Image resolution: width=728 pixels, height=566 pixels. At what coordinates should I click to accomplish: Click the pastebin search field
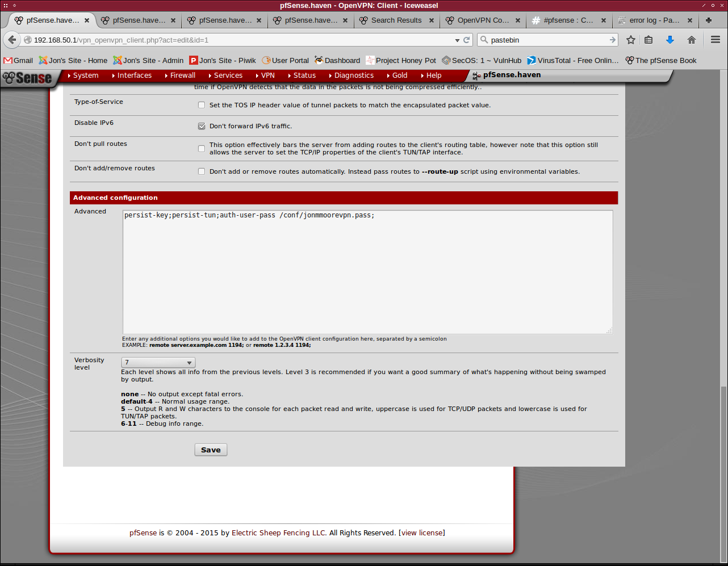click(548, 40)
